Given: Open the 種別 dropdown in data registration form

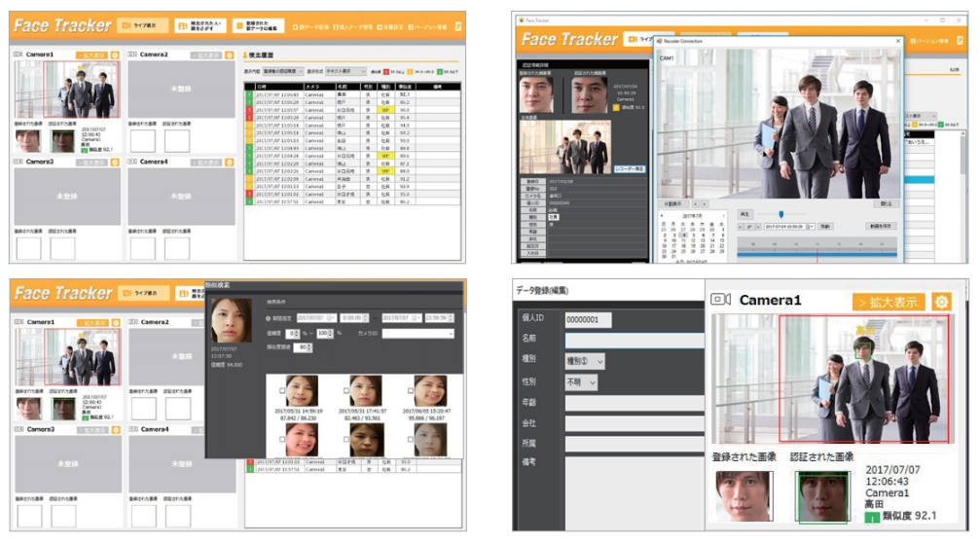Looking at the screenshot, I should tap(585, 361).
